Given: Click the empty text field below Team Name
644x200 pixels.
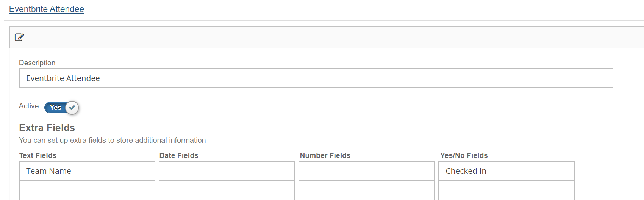Looking at the screenshot, I should [87, 191].
